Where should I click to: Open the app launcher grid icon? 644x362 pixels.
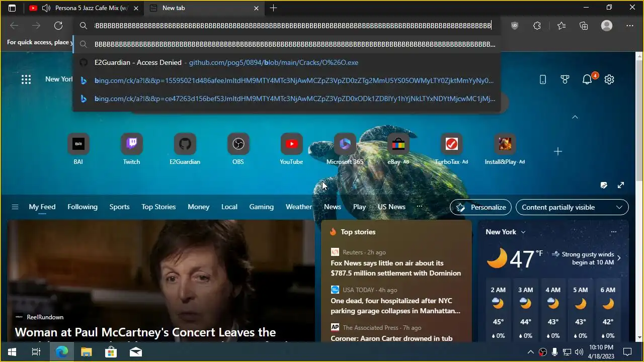coord(26,79)
